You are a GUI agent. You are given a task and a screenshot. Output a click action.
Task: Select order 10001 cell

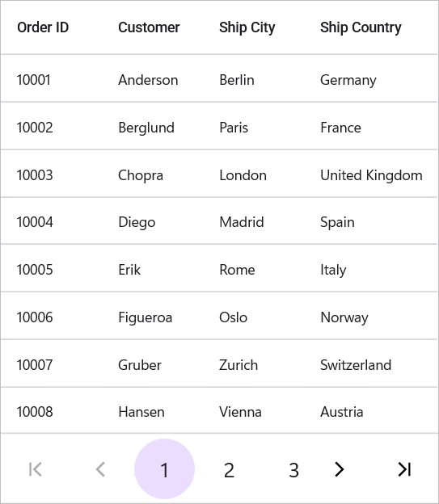[x=33, y=80]
